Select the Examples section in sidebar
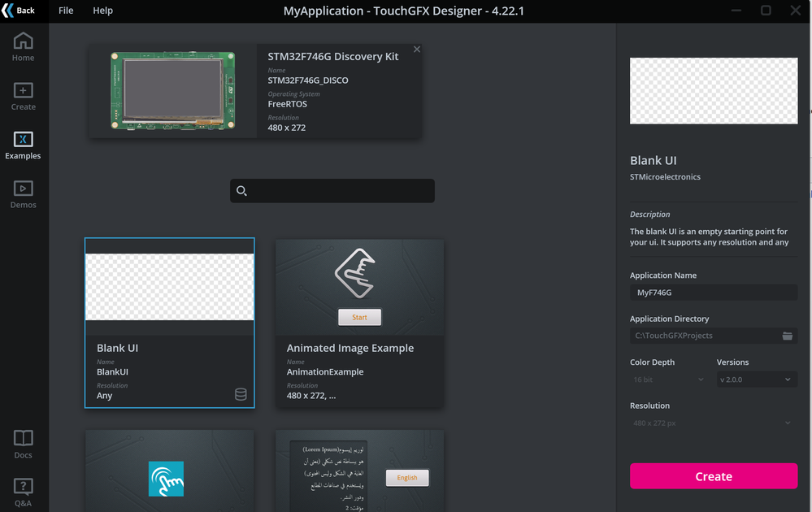The height and width of the screenshot is (512, 812). pyautogui.click(x=24, y=145)
